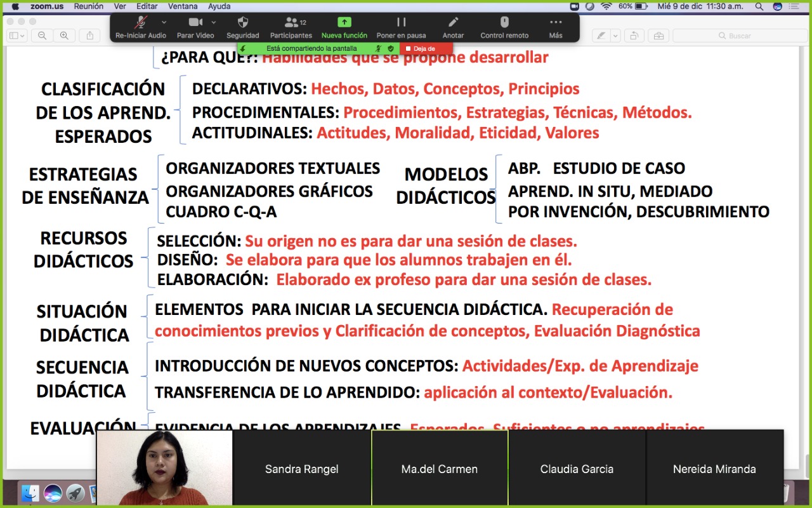Click Control remoto mouse icon
The width and height of the screenshot is (812, 508).
(504, 23)
